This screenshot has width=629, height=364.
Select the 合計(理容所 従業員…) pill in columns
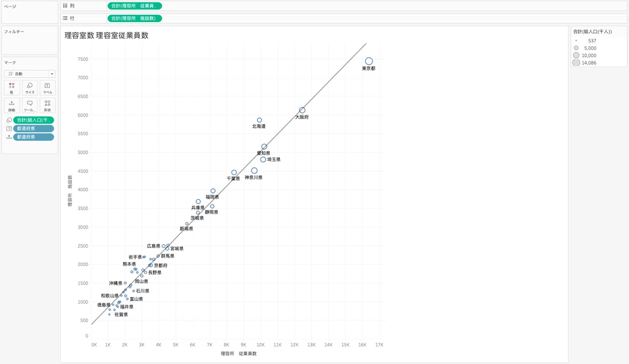[135, 6]
